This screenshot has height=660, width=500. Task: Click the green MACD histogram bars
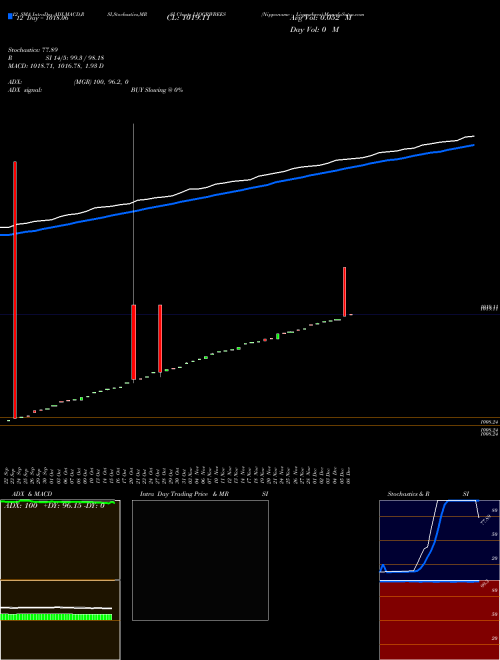pos(56,617)
